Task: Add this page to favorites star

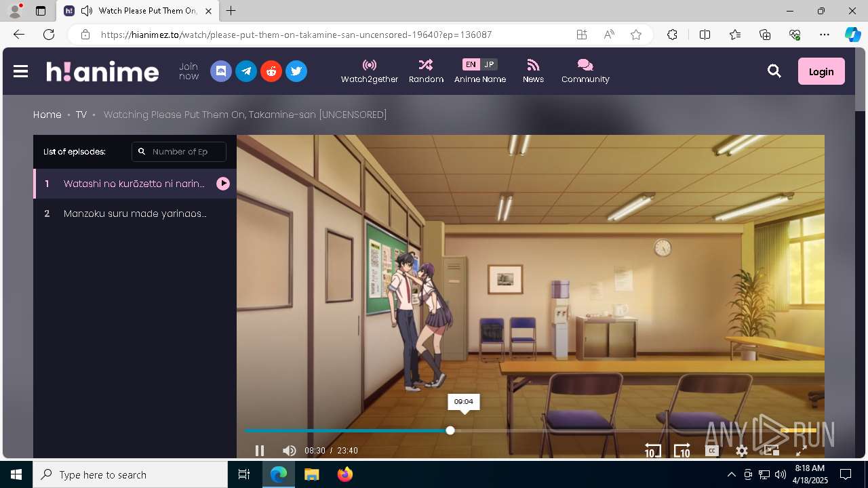Action: pos(635,35)
